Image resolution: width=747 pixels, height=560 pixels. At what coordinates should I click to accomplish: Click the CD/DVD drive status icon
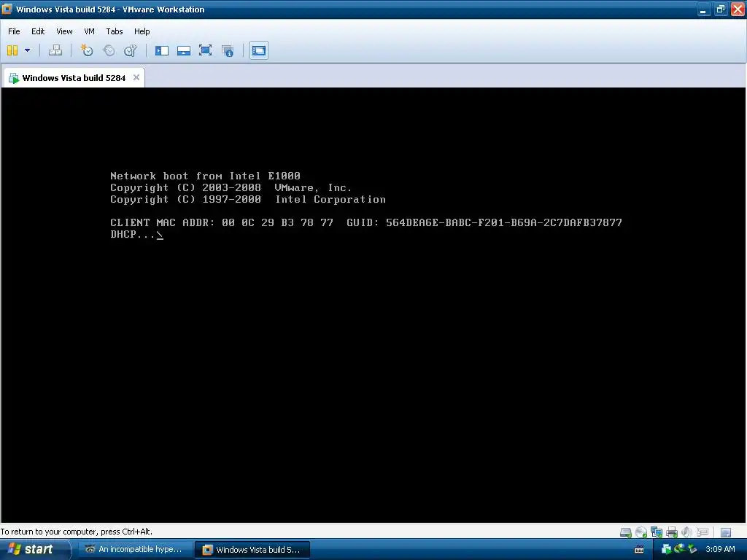[x=641, y=532]
